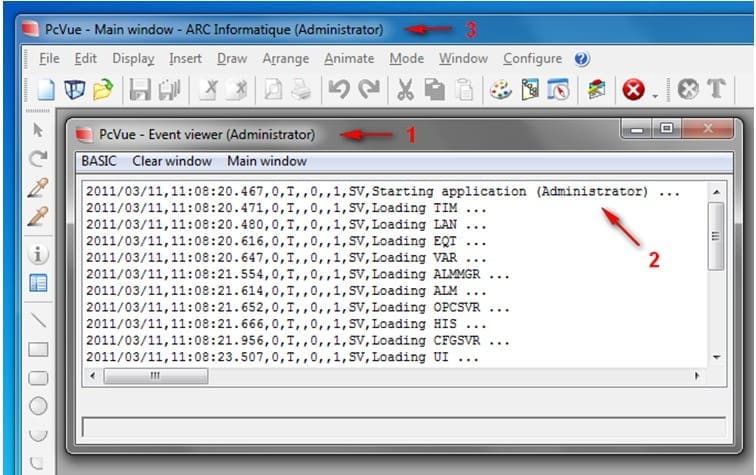This screenshot has width=756, height=475.
Task: Maximize the Event viewer window
Action: (x=667, y=129)
